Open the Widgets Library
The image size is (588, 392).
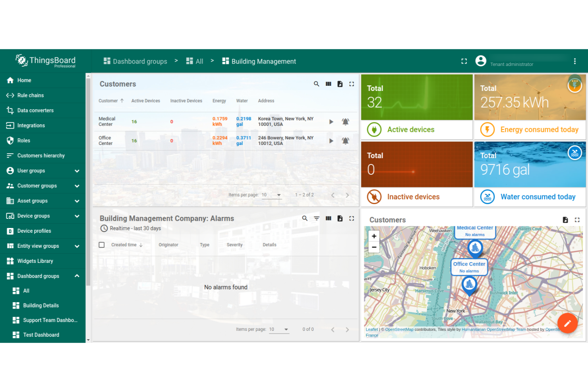(x=35, y=261)
